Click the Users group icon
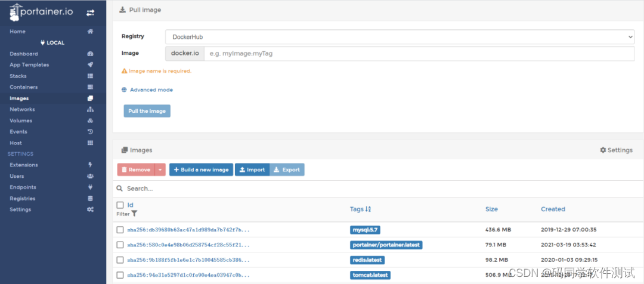Screen dimensions: 644x284 (91, 177)
